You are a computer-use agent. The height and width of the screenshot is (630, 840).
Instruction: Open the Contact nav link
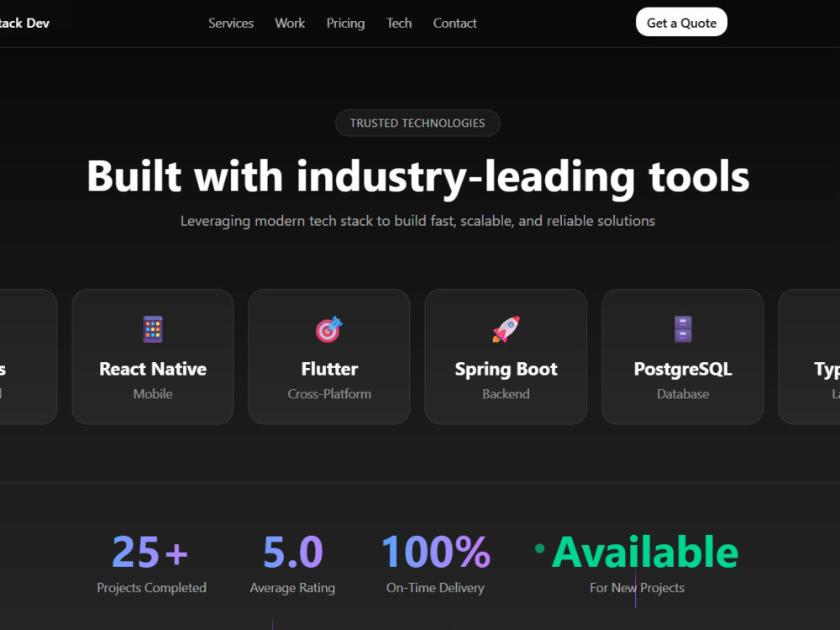454,23
